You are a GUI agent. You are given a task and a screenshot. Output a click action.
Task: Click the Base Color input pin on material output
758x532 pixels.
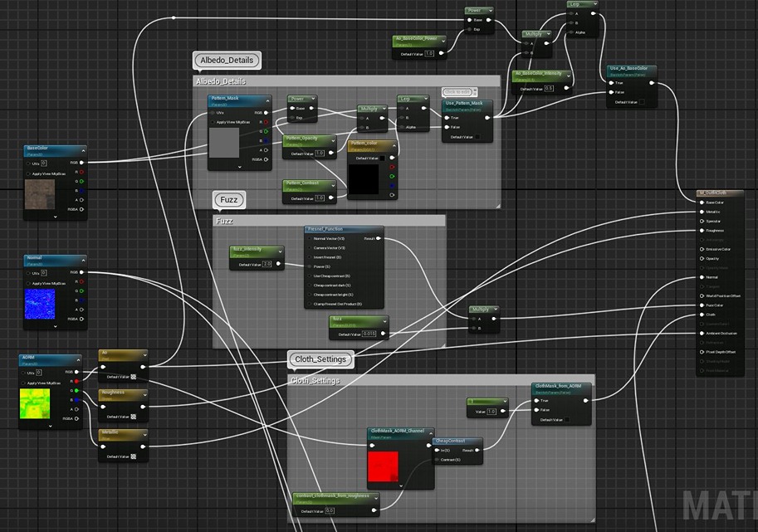coord(702,203)
